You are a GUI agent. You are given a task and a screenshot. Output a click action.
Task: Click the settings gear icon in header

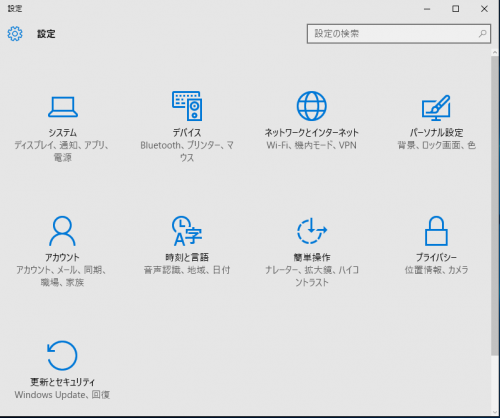click(x=15, y=34)
